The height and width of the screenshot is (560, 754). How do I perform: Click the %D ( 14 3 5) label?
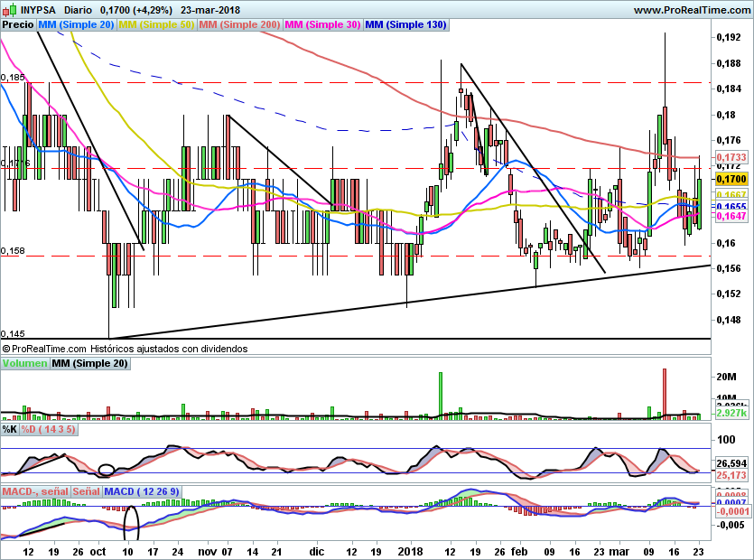point(48,429)
